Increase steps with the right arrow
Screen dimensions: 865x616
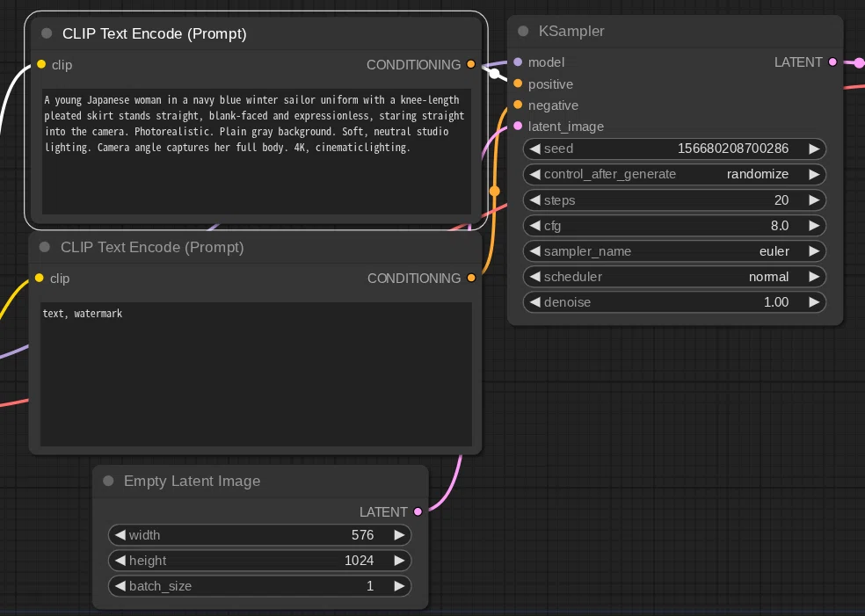click(814, 200)
